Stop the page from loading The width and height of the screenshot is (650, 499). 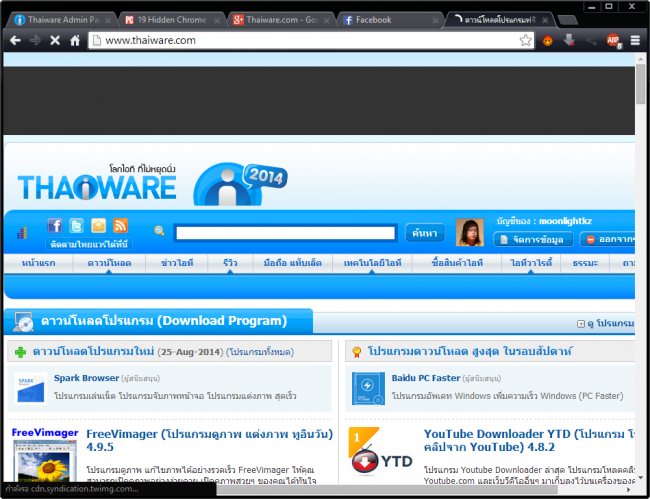click(55, 40)
